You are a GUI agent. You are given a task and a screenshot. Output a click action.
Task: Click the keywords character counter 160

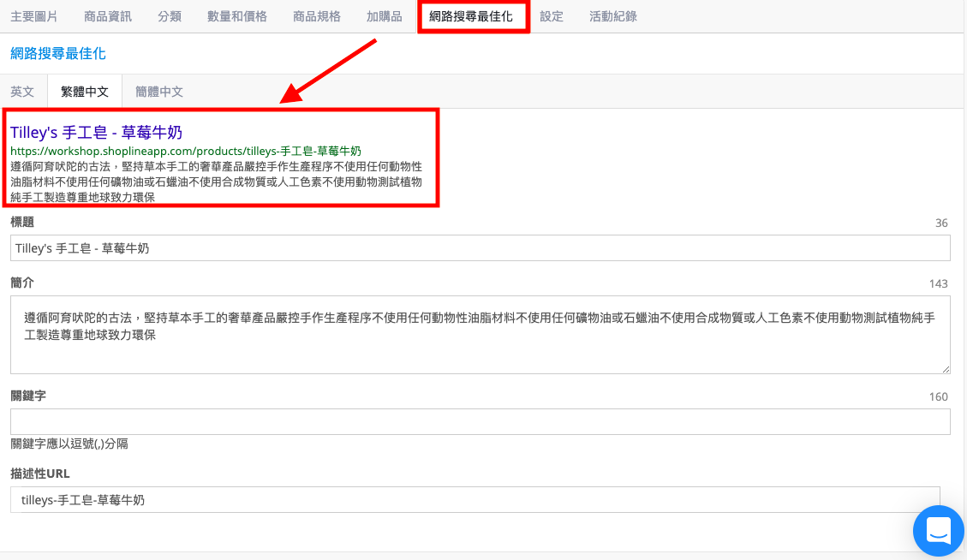[x=938, y=396]
